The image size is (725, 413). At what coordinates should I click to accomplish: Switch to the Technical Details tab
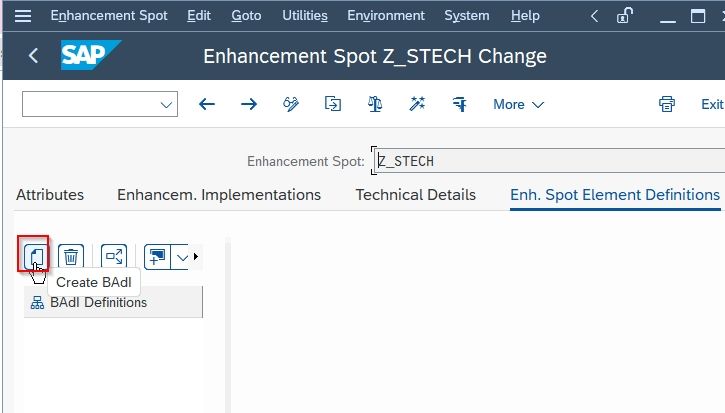415,195
